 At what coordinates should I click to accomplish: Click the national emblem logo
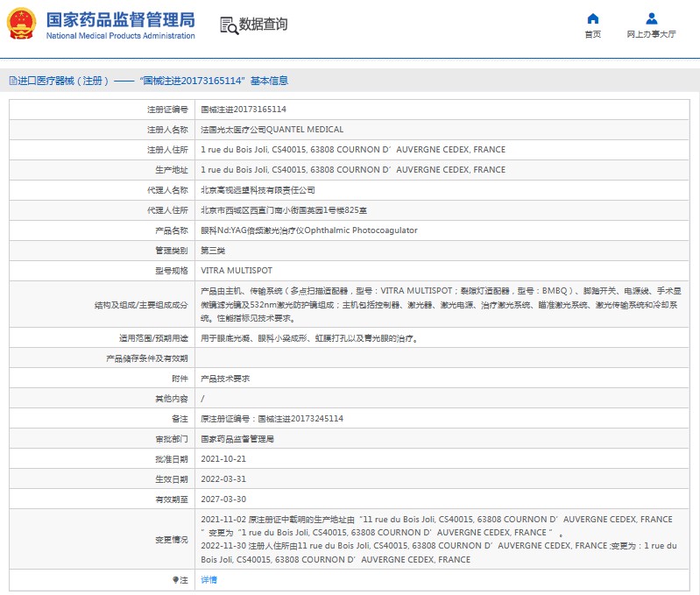(21, 24)
